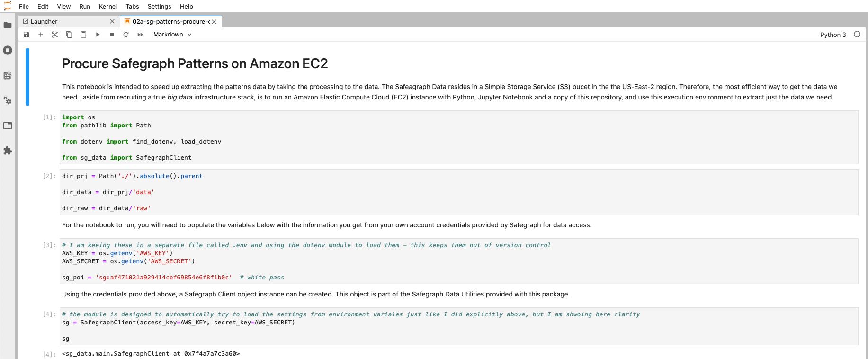Open the Kernel menu
Viewport: 868px width, 359px height.
pos(108,6)
